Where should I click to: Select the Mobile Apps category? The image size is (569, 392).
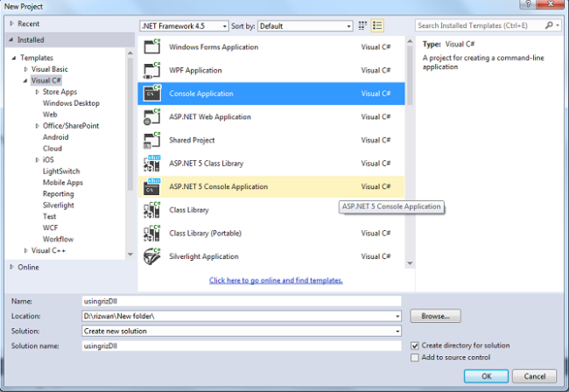point(63,182)
